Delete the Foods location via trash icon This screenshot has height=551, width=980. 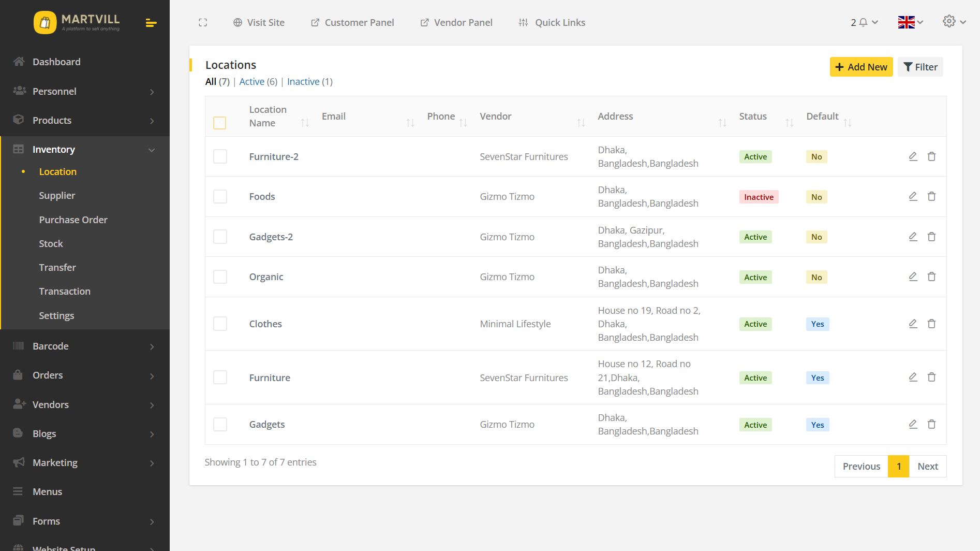pos(931,196)
